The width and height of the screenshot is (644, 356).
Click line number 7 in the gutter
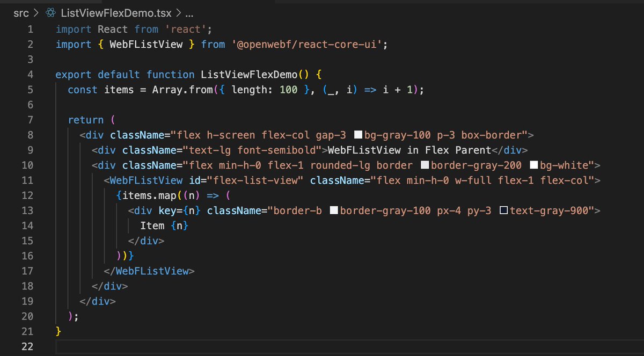pos(30,120)
